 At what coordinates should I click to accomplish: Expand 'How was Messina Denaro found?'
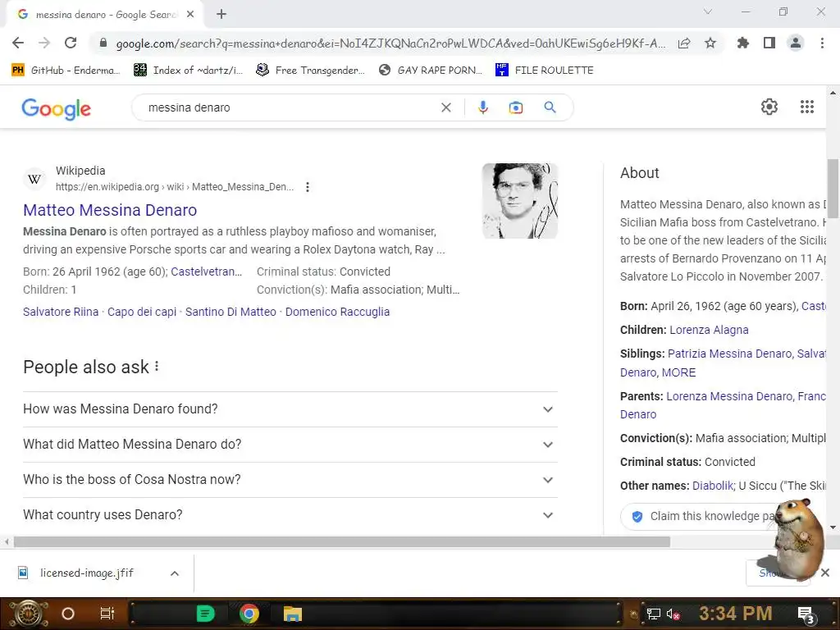[290, 409]
